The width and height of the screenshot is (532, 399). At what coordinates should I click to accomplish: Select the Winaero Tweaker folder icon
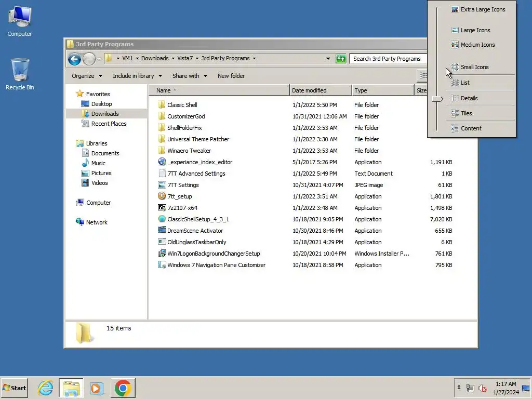click(x=162, y=150)
